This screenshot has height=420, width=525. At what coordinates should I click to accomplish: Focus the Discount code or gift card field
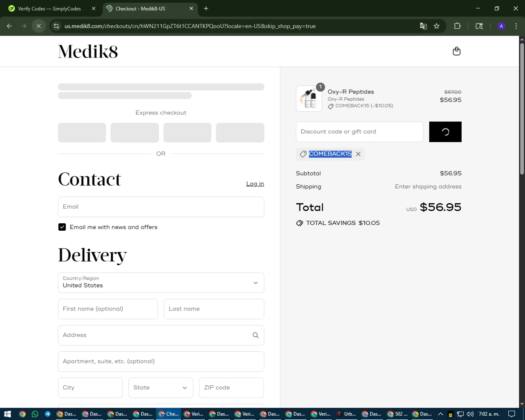point(359,132)
